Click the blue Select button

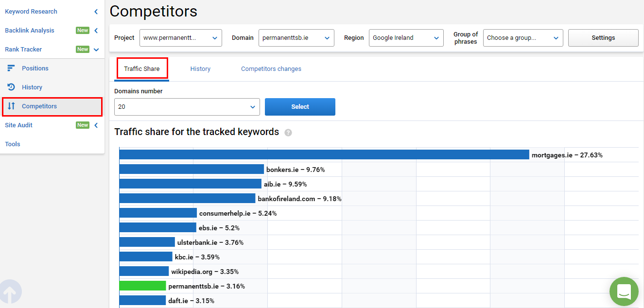coord(300,107)
